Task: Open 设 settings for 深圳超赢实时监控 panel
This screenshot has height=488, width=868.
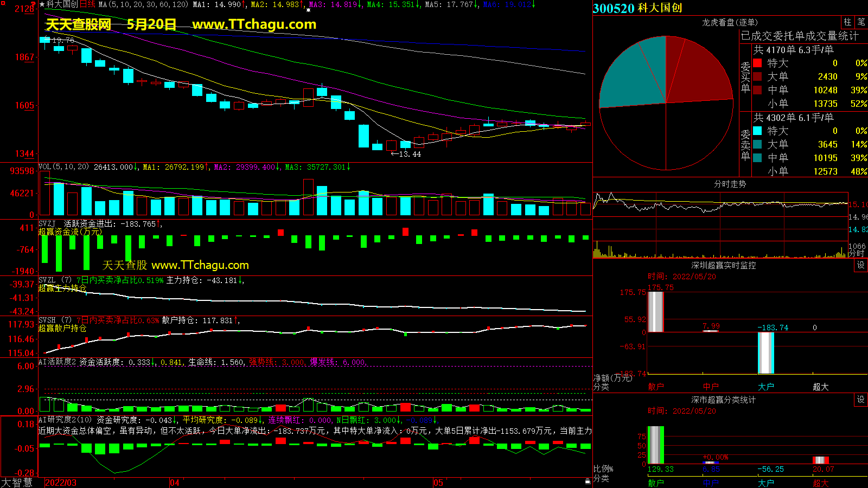Action: pyautogui.click(x=861, y=265)
